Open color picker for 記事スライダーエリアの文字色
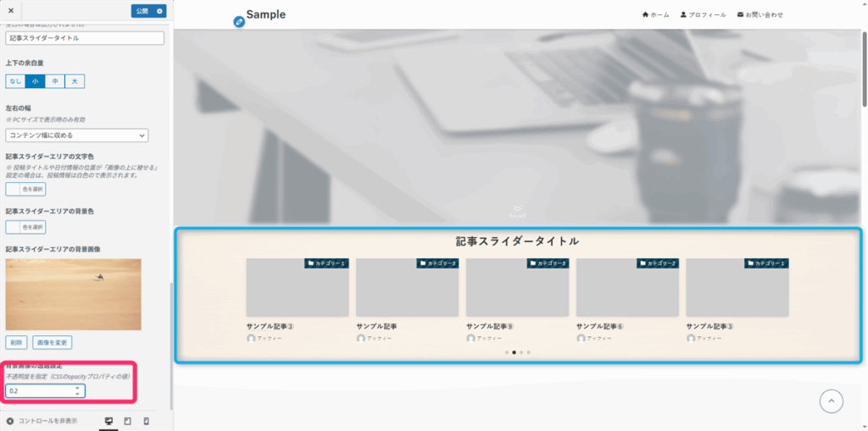This screenshot has width=868, height=431. [x=25, y=189]
